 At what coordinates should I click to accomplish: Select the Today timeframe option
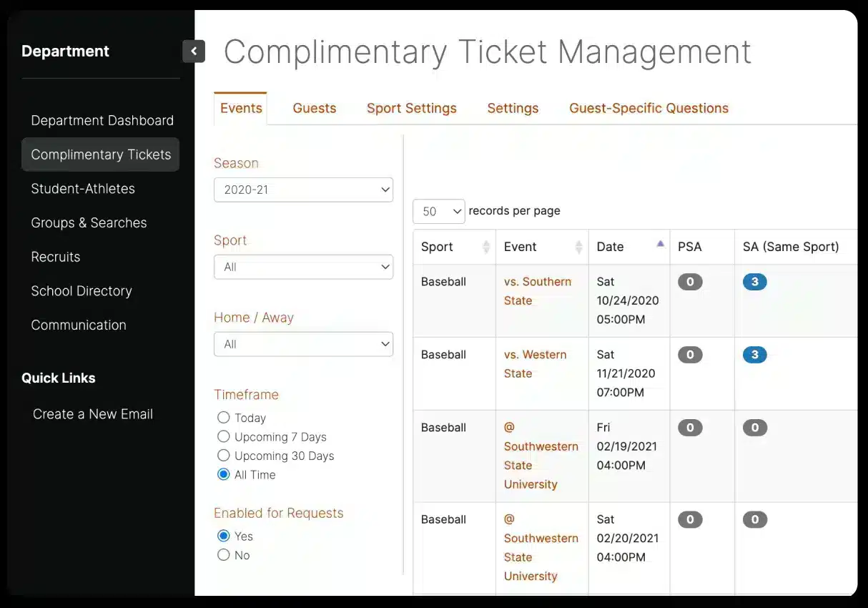point(223,418)
